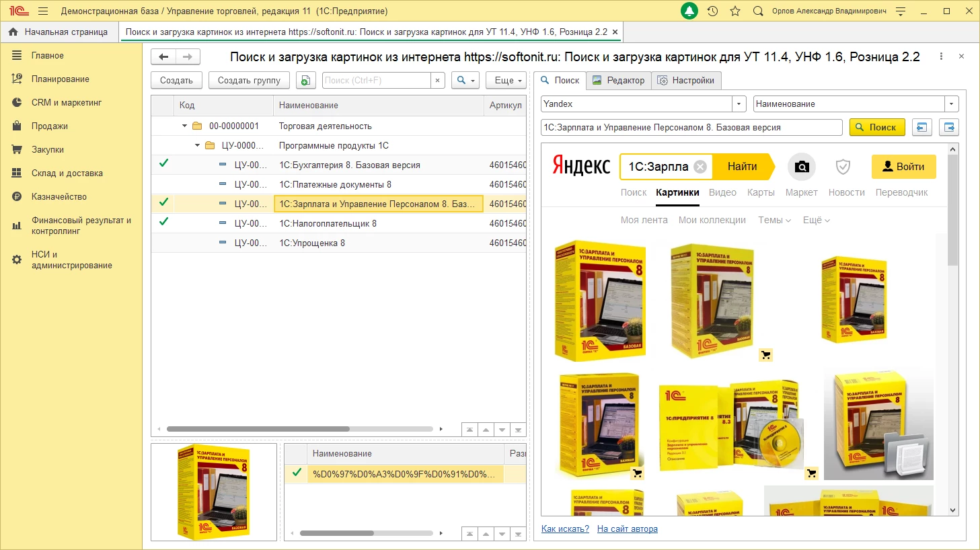Switch to the Редактор tab
Image resolution: width=980 pixels, height=550 pixels.
(618, 80)
